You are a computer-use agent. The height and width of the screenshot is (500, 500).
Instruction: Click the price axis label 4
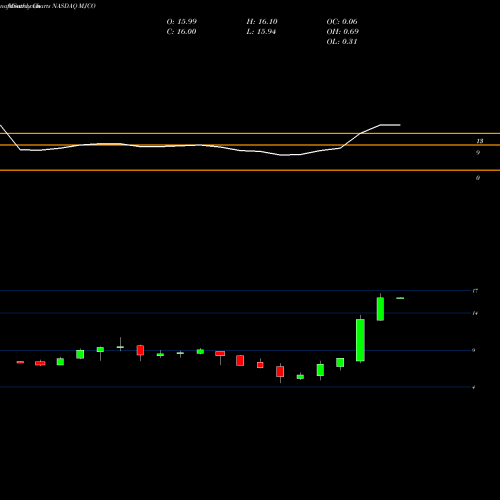(x=474, y=387)
